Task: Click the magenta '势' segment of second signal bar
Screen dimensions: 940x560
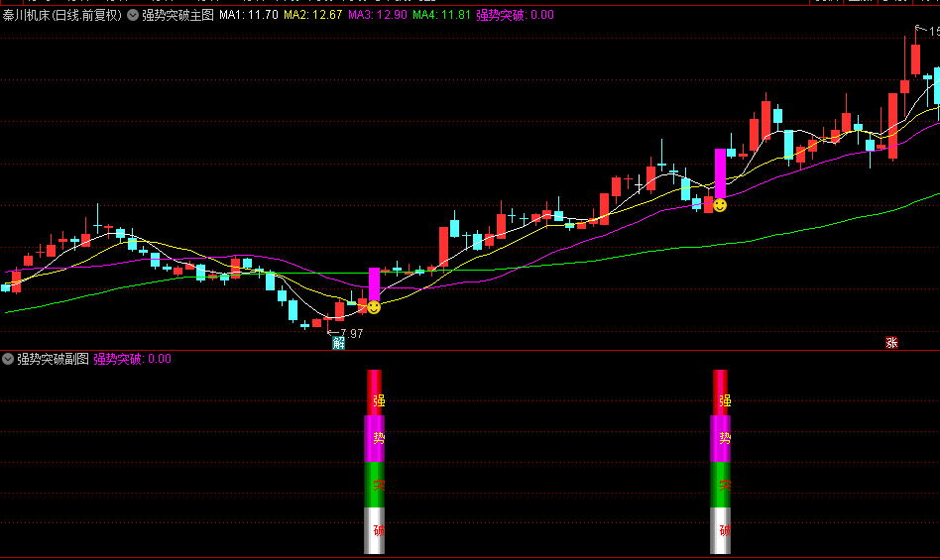Action: pyautogui.click(x=721, y=438)
